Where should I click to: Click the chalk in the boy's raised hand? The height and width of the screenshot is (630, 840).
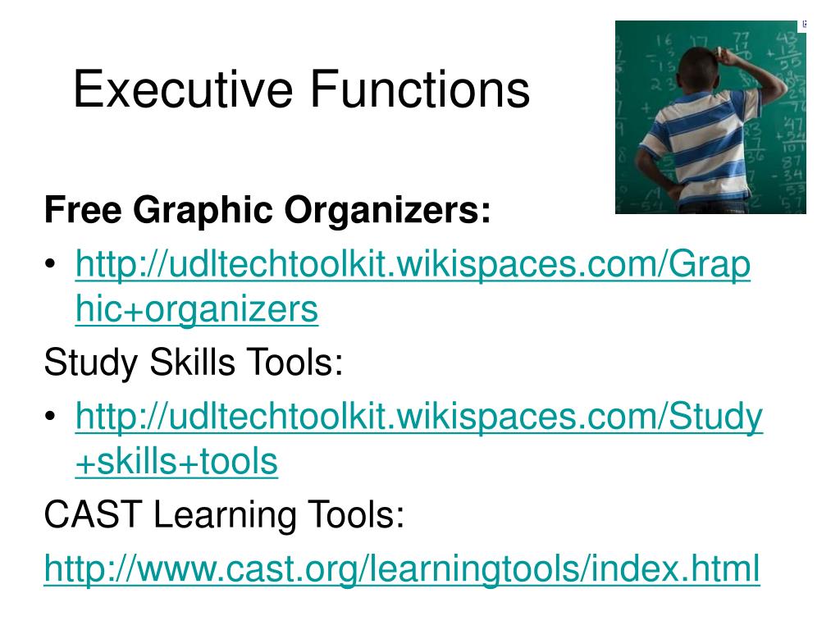719,50
